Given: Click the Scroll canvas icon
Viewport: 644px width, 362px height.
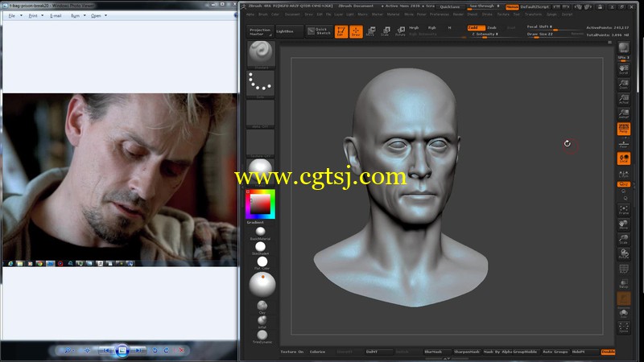Looking at the screenshot, I should pos(623,69).
